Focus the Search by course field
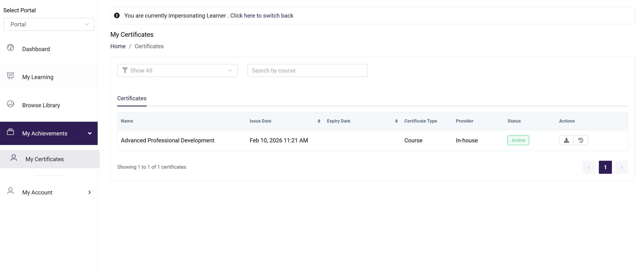 (x=307, y=70)
